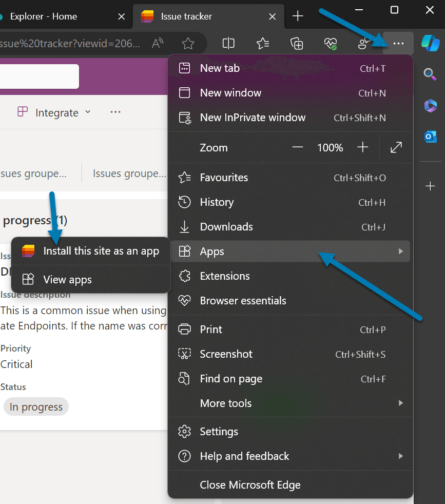Add a new item to the sidebar
Image resolution: width=445 pixels, height=504 pixels.
tap(430, 186)
